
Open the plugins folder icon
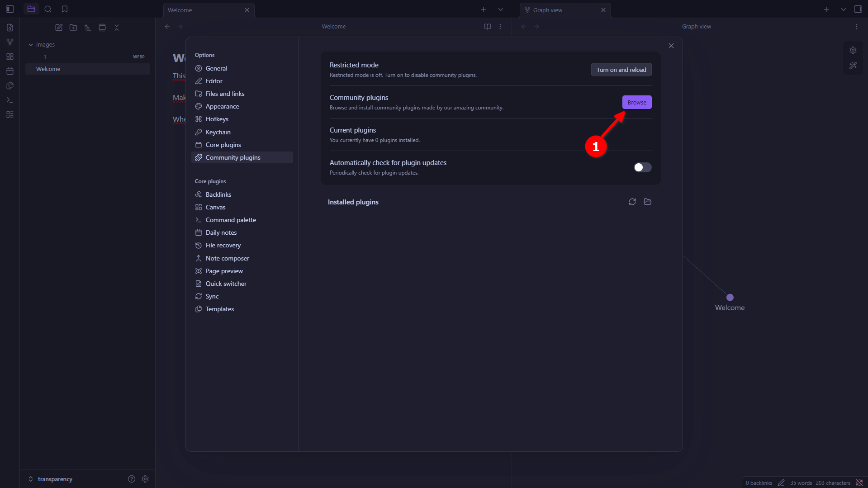pyautogui.click(x=647, y=202)
